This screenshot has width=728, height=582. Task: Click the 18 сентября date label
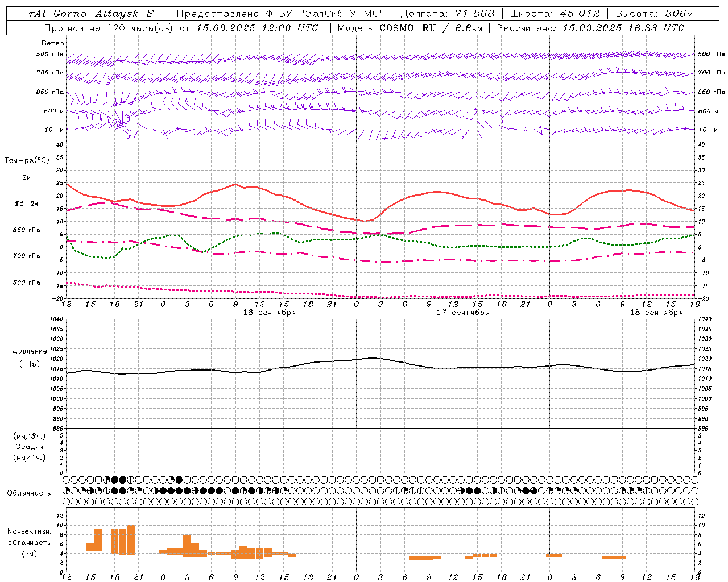(656, 313)
